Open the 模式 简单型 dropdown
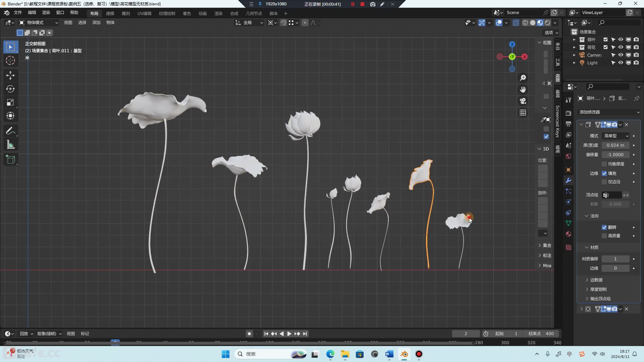The width and height of the screenshot is (644, 362). [616, 136]
